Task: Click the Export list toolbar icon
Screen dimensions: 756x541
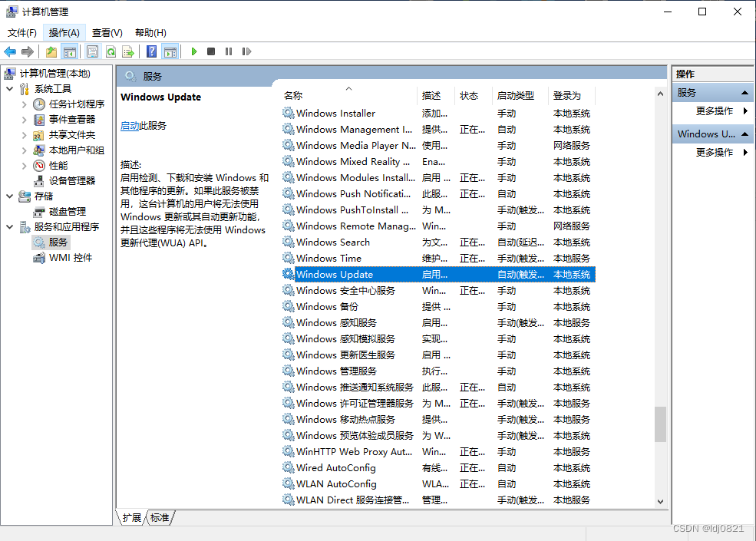Action: [128, 51]
